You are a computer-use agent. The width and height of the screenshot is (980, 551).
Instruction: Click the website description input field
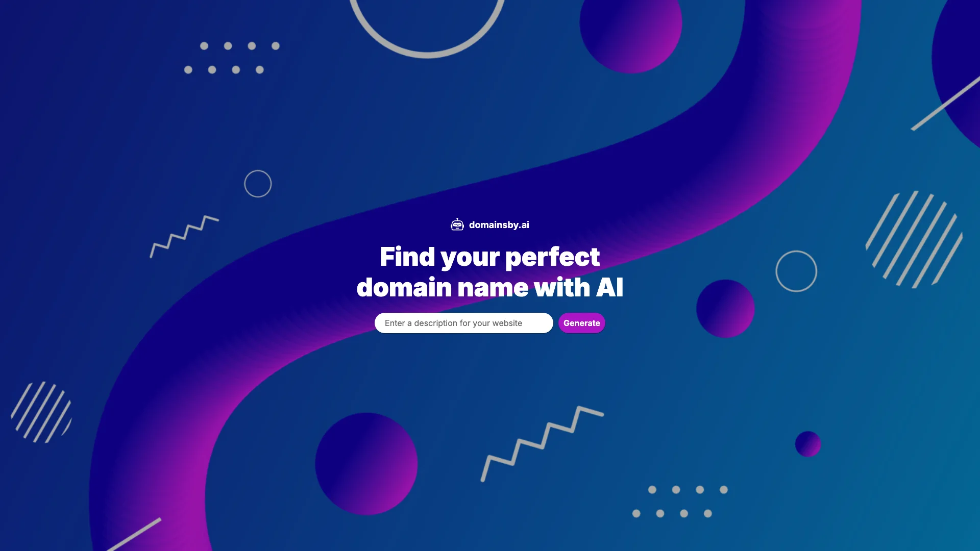tap(463, 323)
